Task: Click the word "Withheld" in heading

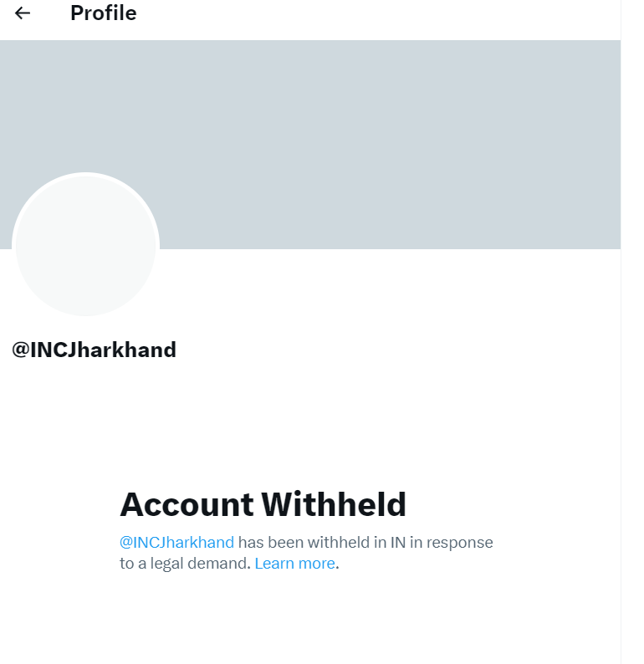Action: point(334,504)
